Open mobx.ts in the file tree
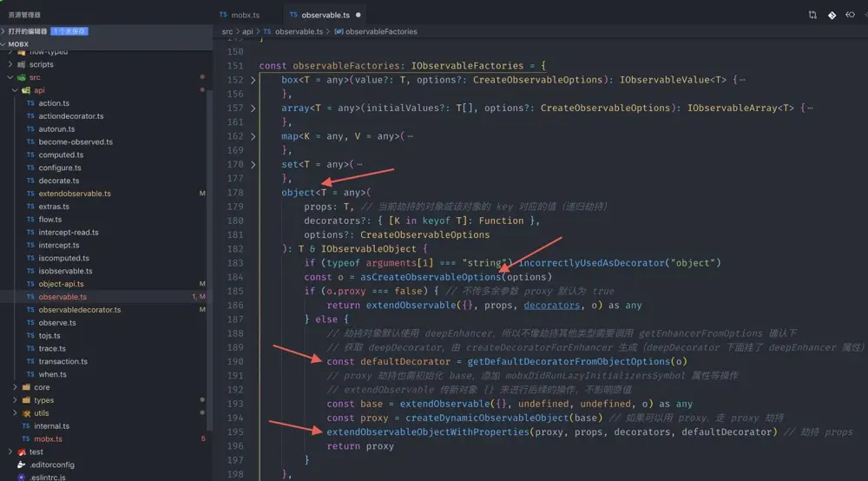 (x=48, y=439)
